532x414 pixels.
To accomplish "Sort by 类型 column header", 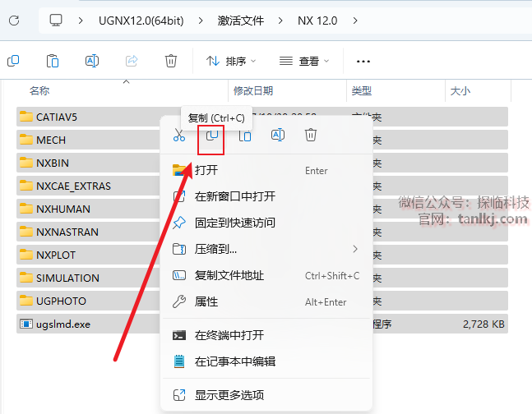I will (362, 90).
